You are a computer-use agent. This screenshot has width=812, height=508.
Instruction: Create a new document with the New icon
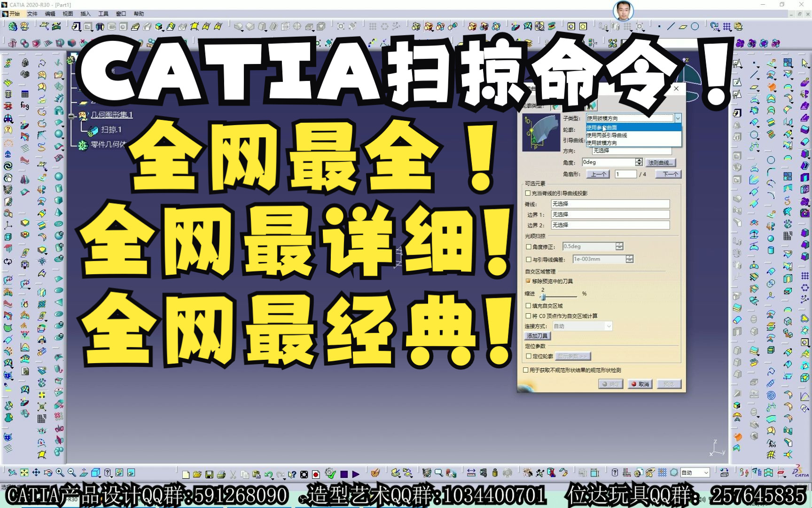[186, 474]
